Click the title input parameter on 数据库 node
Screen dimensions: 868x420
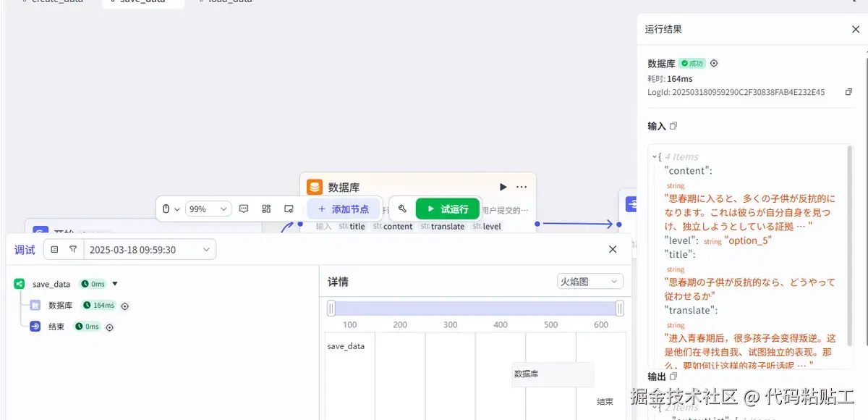352,227
